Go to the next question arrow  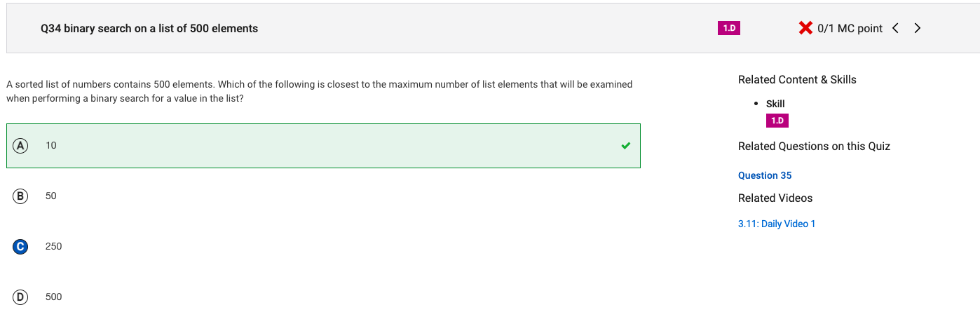(x=918, y=28)
